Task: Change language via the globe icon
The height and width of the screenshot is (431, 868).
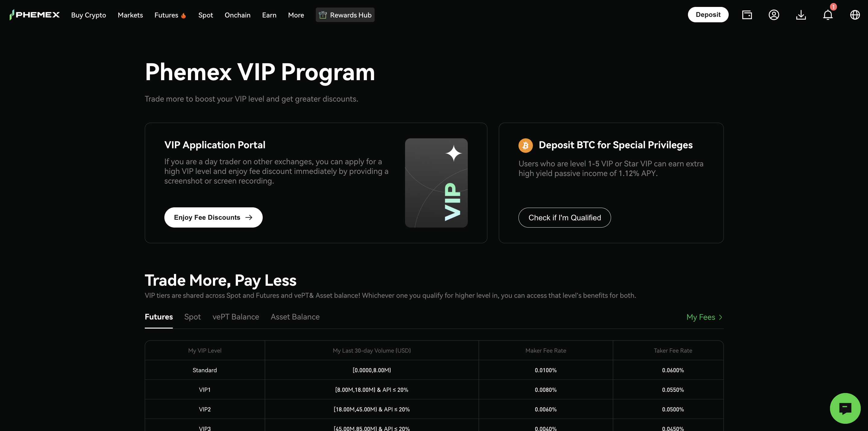Action: 855,14
